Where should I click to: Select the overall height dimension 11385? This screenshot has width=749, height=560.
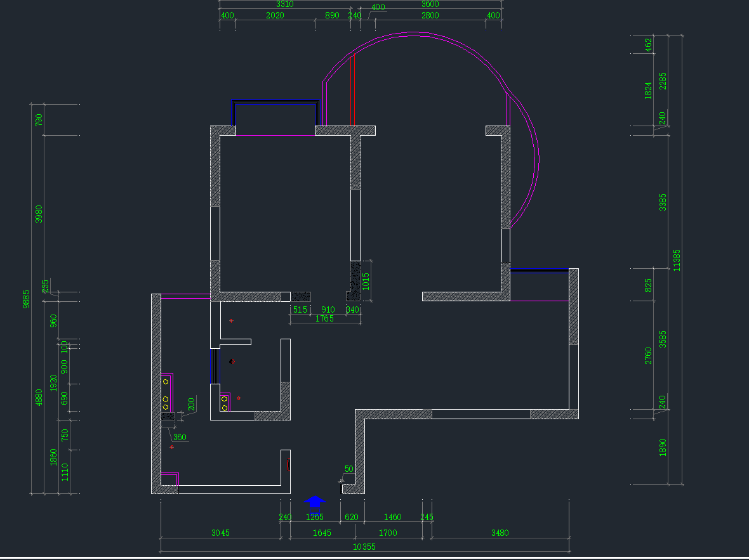(678, 260)
